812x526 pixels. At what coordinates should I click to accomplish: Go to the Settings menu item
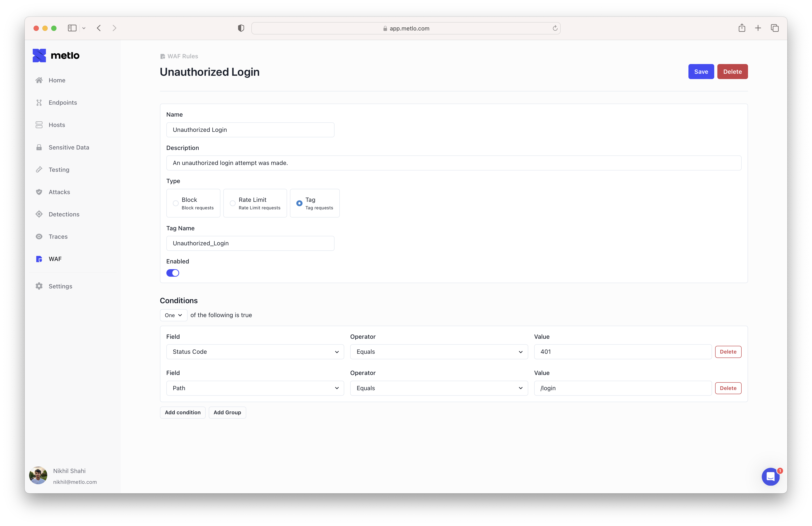pyautogui.click(x=60, y=286)
